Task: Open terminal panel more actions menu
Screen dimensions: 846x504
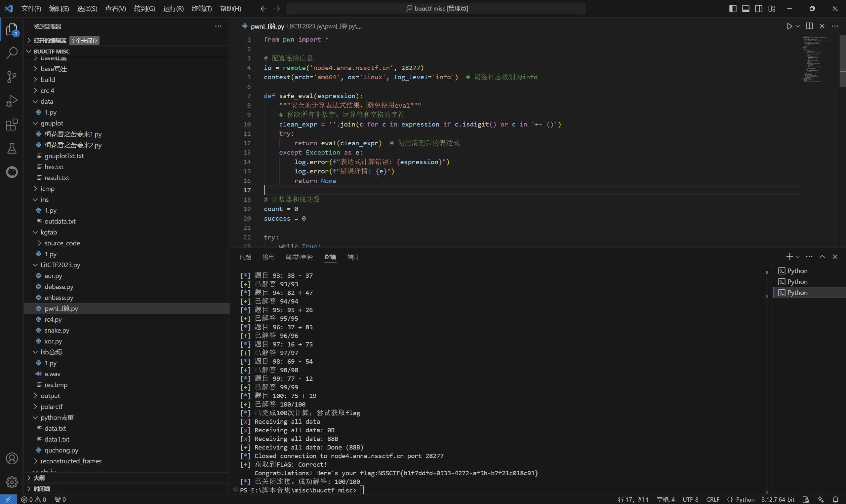Action: coord(809,256)
